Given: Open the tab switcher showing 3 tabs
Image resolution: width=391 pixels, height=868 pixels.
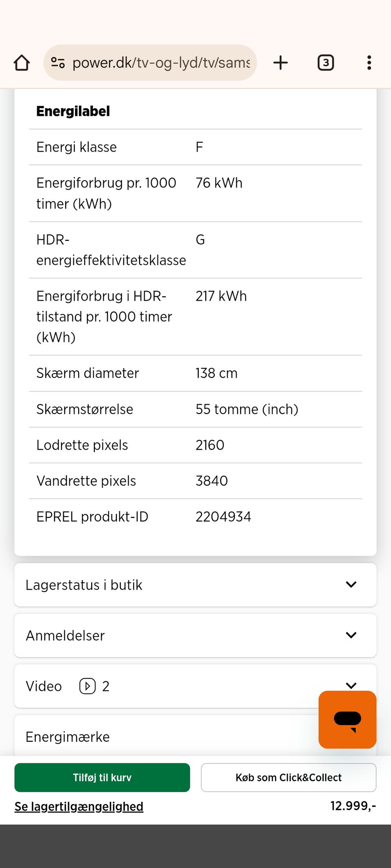Looking at the screenshot, I should click(325, 63).
